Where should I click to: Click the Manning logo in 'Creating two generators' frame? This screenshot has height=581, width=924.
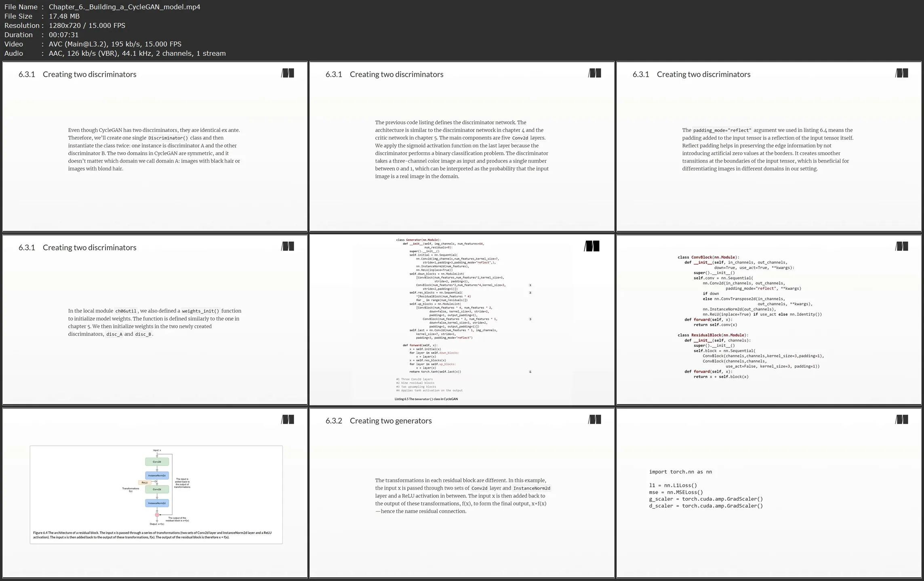(595, 419)
